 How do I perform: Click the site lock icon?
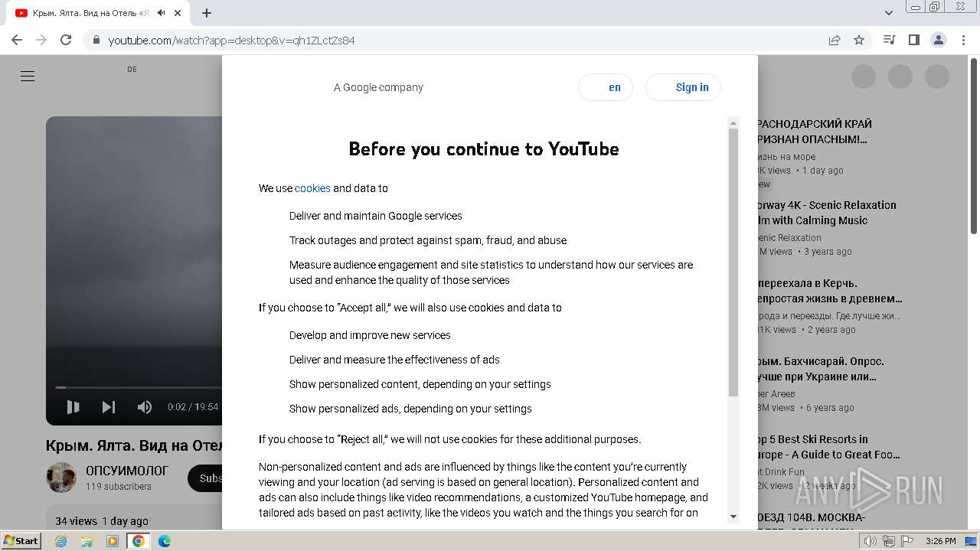pyautogui.click(x=96, y=40)
